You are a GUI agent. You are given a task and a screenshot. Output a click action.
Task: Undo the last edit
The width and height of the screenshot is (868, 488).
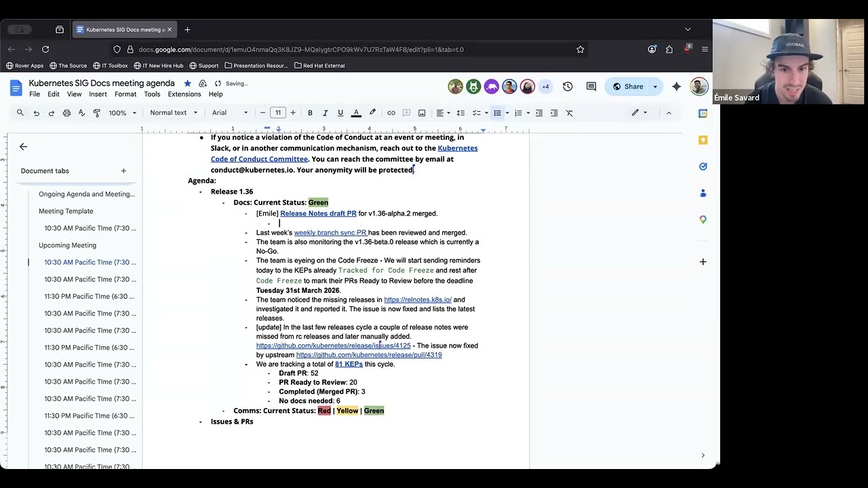[x=36, y=113]
